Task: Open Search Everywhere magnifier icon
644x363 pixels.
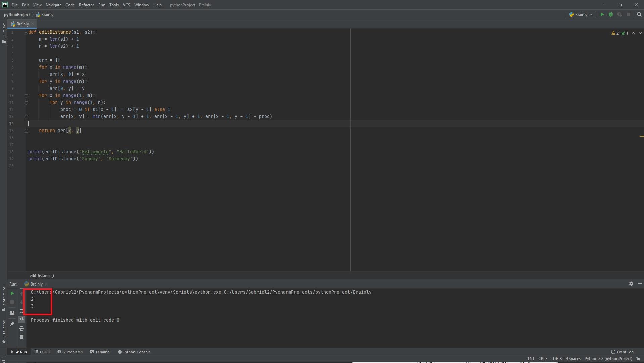Action: 639,15
